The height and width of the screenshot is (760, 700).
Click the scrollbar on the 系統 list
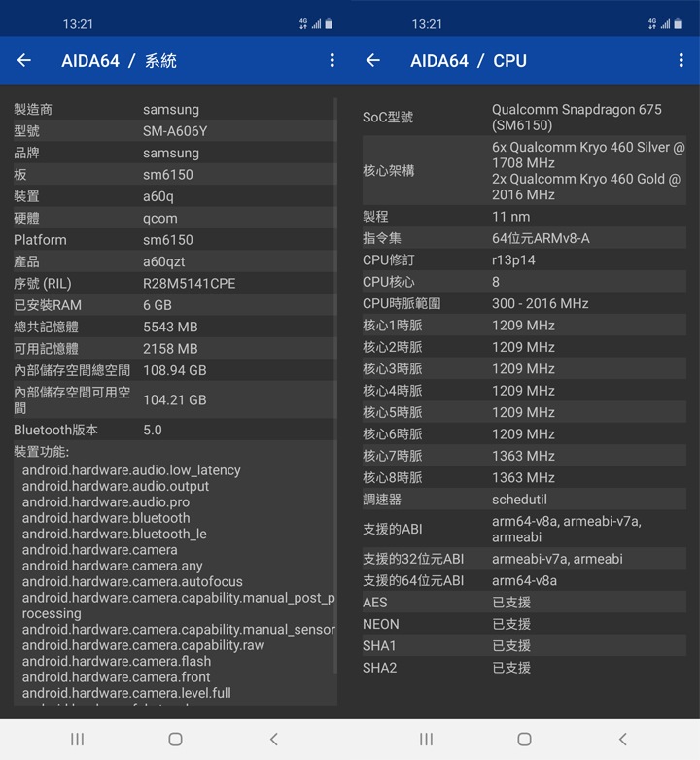(335, 385)
